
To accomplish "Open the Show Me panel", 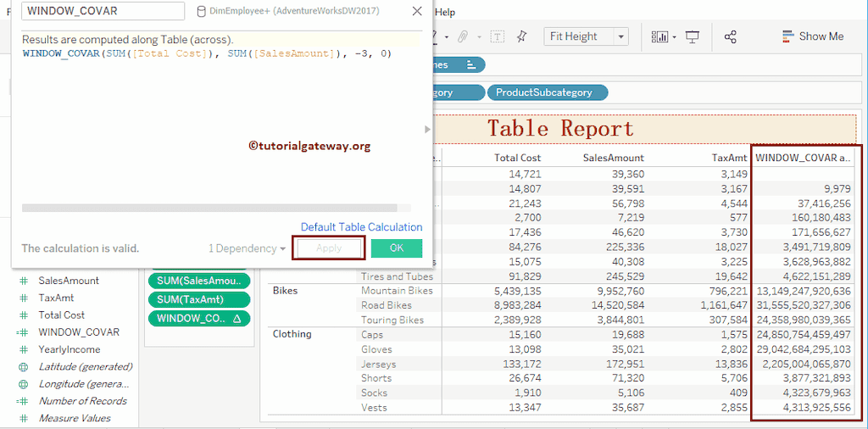I will coord(813,36).
